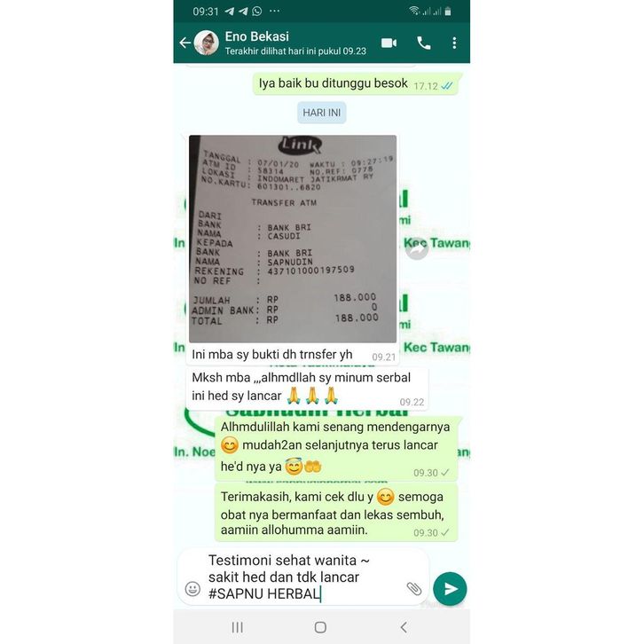Open Eno Bekasi contact name header
This screenshot has height=644, width=644.
point(256,36)
